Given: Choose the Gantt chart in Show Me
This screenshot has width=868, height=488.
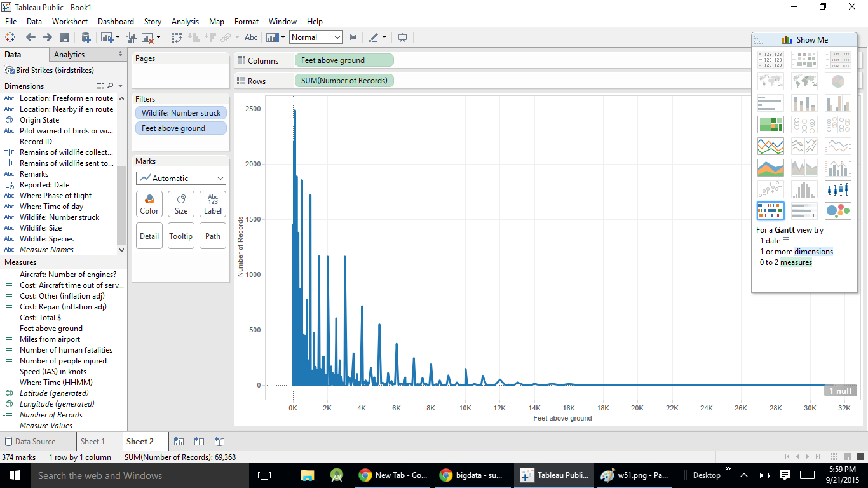Looking at the screenshot, I should tap(770, 211).
